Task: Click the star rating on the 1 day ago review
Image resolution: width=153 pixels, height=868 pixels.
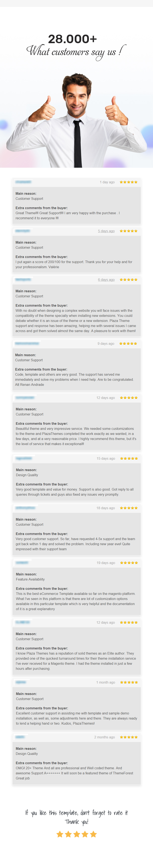Action: pyautogui.click(x=128, y=182)
